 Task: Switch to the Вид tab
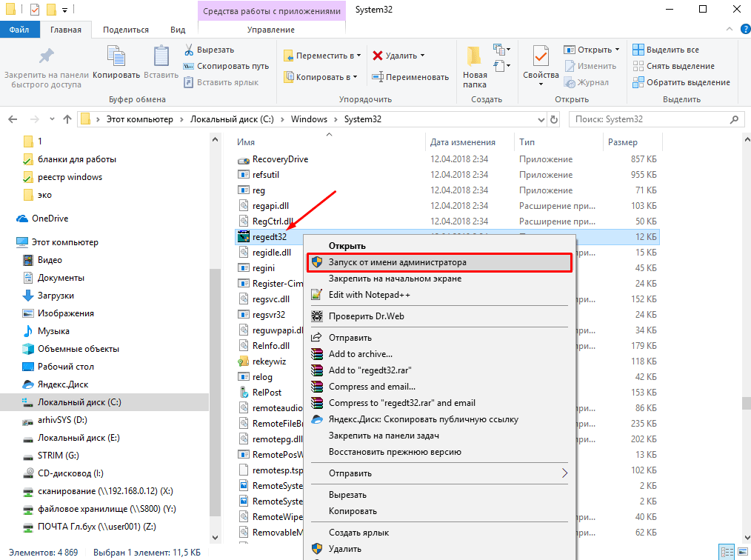178,30
